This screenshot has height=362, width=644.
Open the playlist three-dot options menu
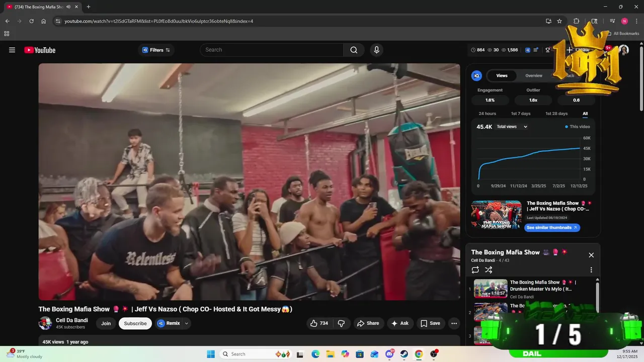coord(591,270)
